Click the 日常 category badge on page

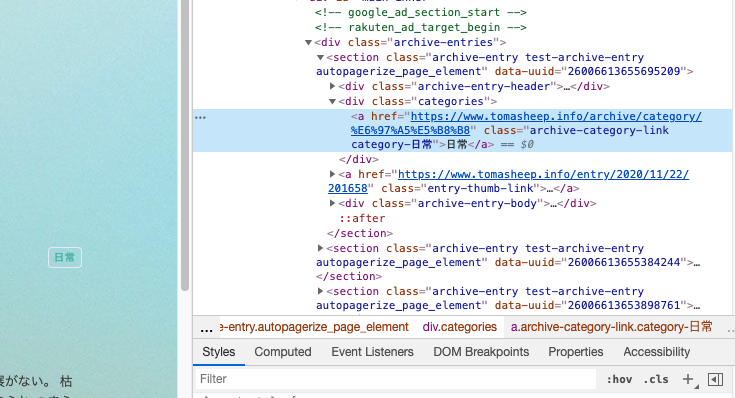click(x=65, y=257)
